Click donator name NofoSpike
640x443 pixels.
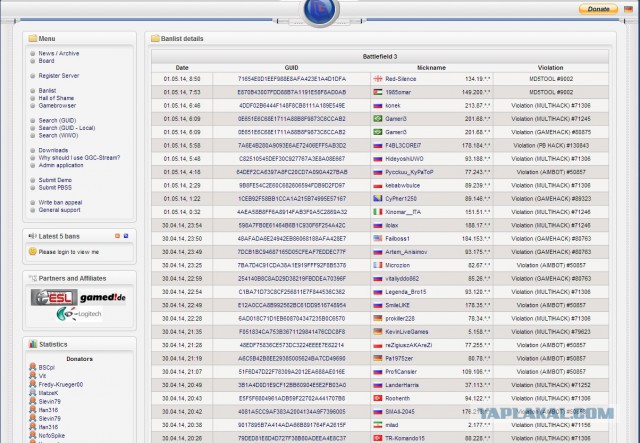click(x=52, y=436)
